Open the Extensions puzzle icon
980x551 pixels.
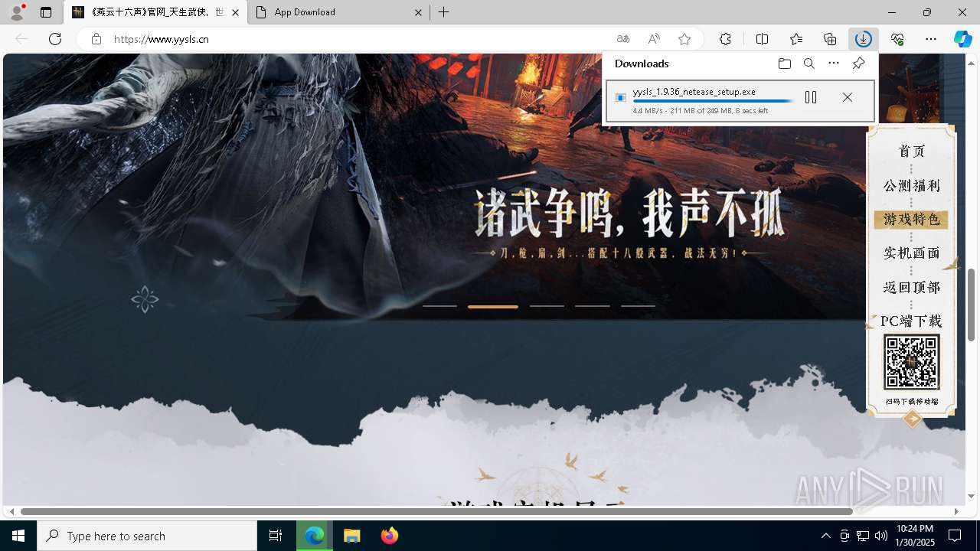click(x=725, y=39)
